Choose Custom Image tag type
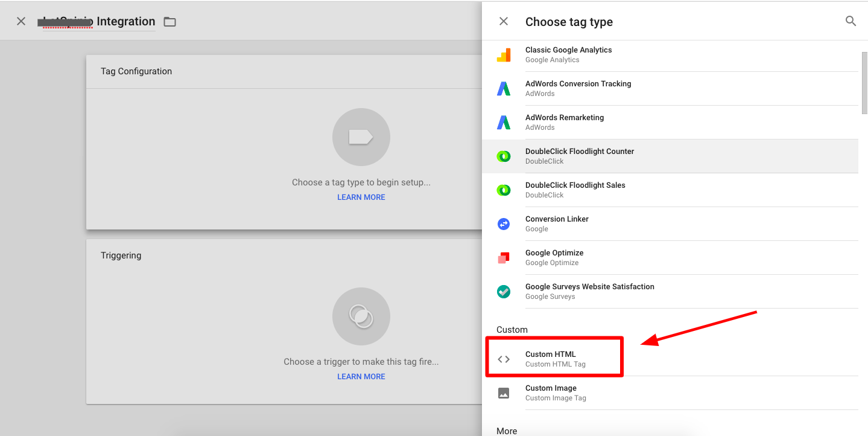This screenshot has height=436, width=868. 670,393
